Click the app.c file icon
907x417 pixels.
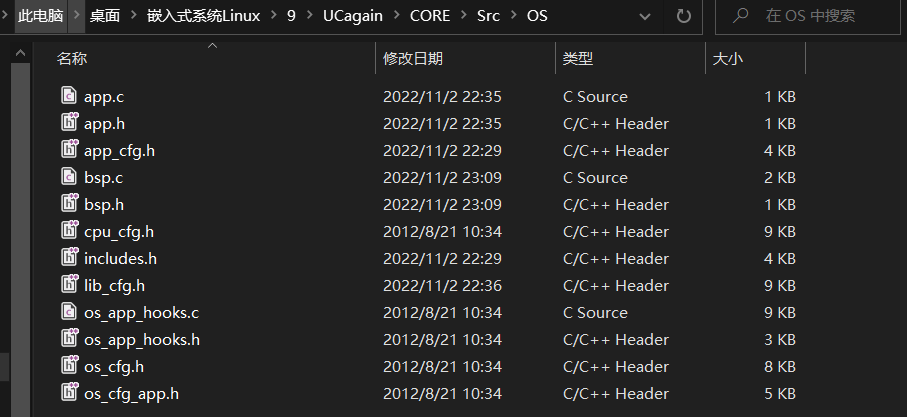pos(69,97)
